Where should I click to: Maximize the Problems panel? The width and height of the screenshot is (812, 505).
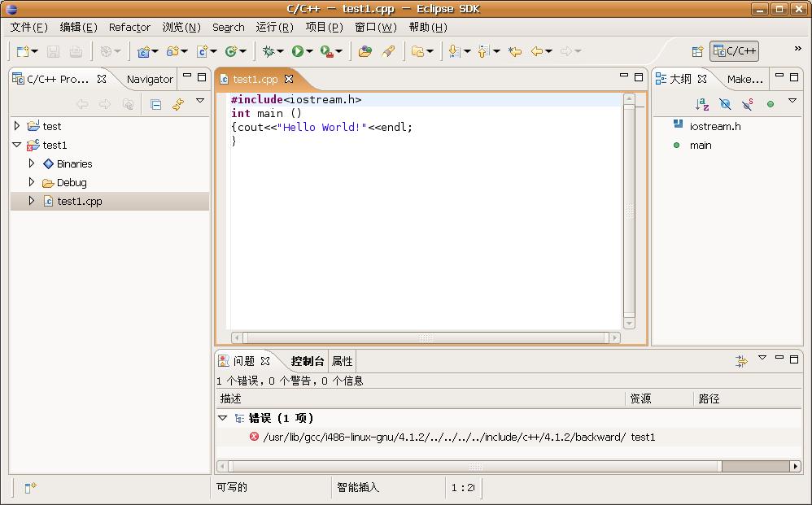pyautogui.click(x=794, y=359)
